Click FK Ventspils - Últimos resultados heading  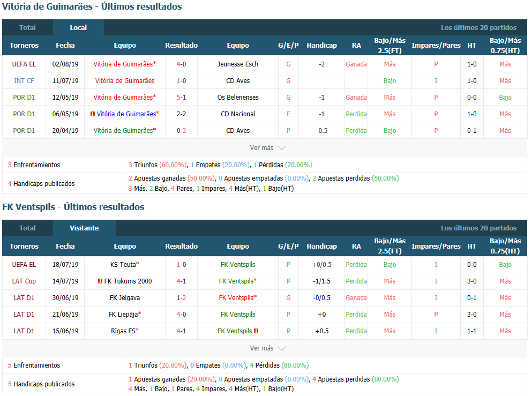[73, 207]
